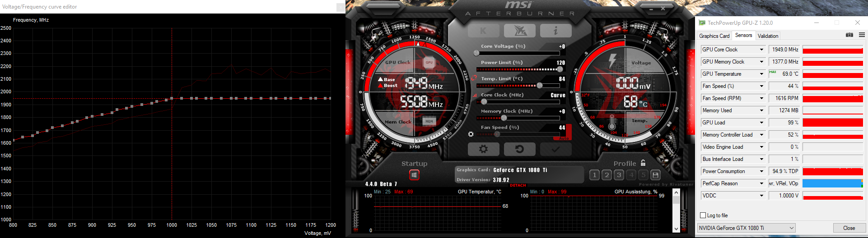This screenshot has width=868, height=238.
Task: Open the GPU-Z hamburger menu
Action: [x=862, y=35]
